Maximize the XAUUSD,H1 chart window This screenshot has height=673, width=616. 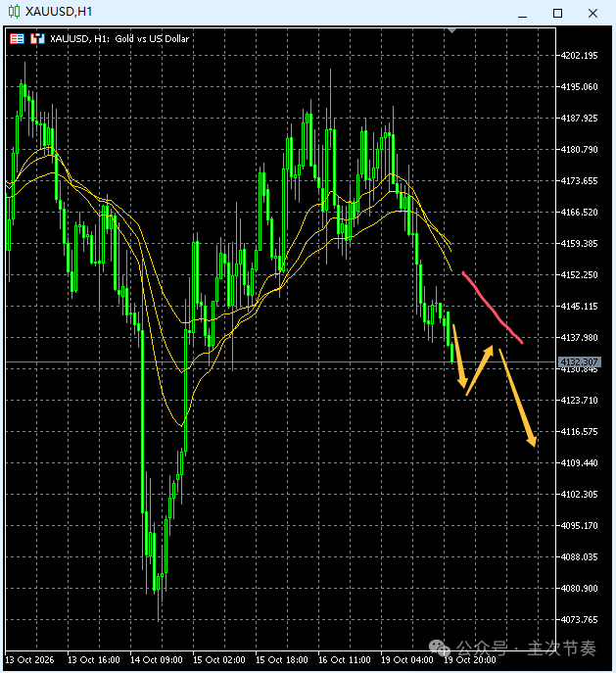557,14
